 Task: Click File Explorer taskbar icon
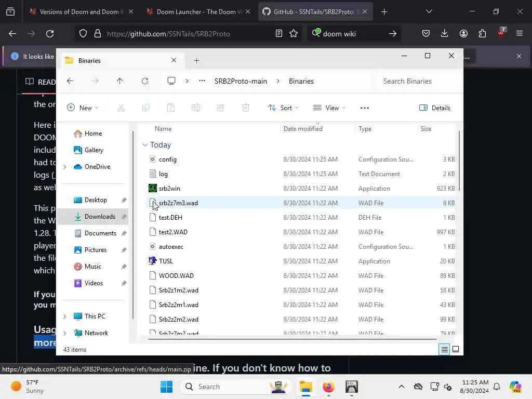point(305,387)
